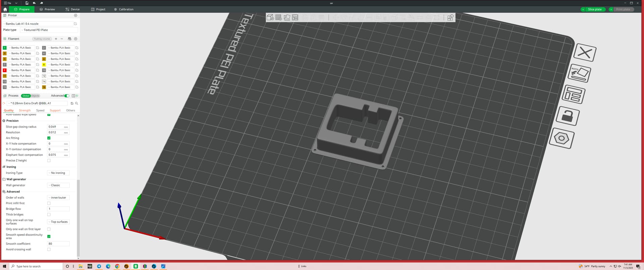644x270 pixels.
Task: Open the Order of walls dropdown
Action: click(58, 198)
